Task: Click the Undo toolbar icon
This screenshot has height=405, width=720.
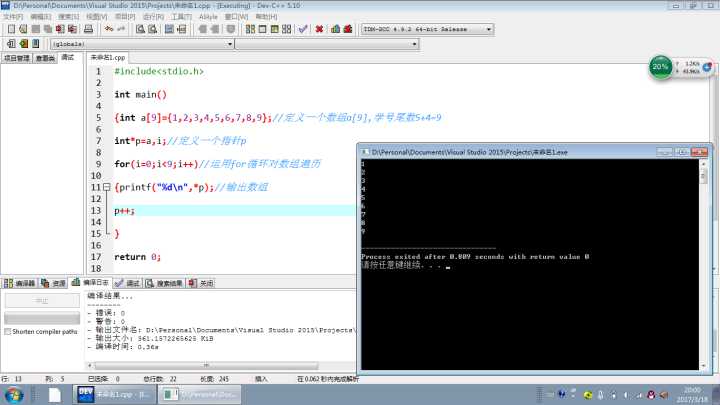Action: tap(109, 29)
